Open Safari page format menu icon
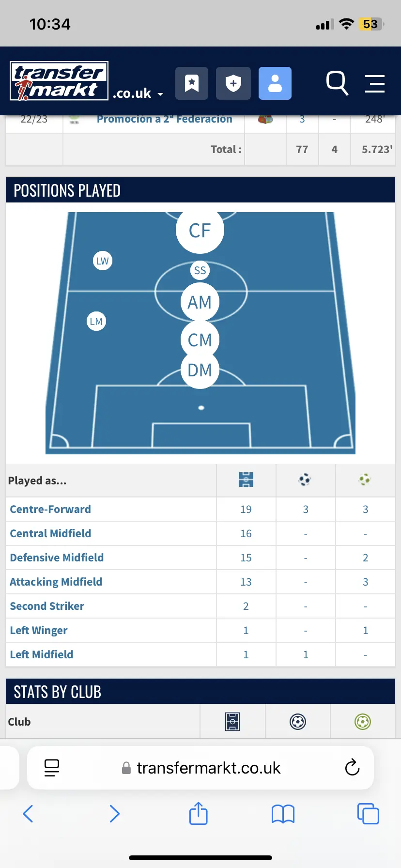Viewport: 401px width, 868px height. (52, 767)
